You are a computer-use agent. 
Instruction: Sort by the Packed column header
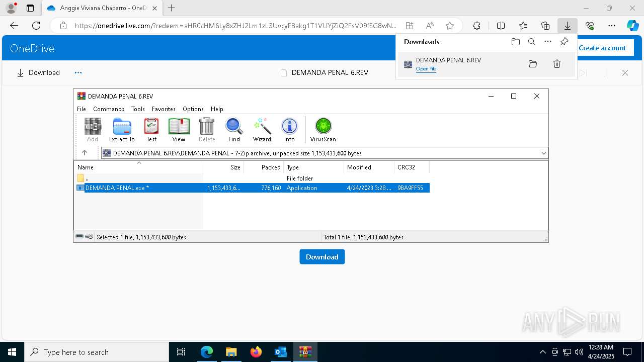[x=264, y=167]
